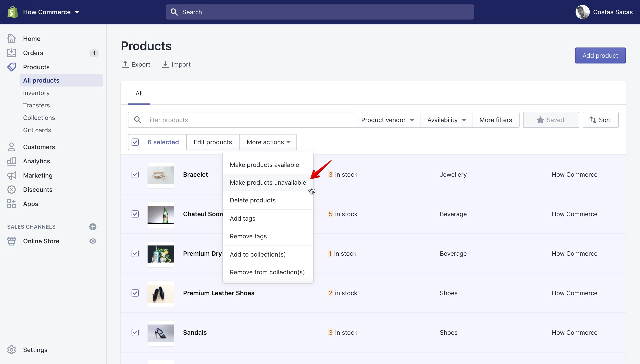640x364 pixels.
Task: Open the Product vendor filter dropdown
Action: [x=387, y=120]
